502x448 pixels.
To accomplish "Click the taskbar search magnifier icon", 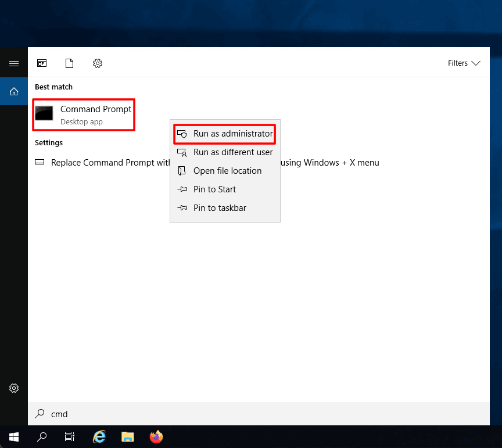I will 42,436.
